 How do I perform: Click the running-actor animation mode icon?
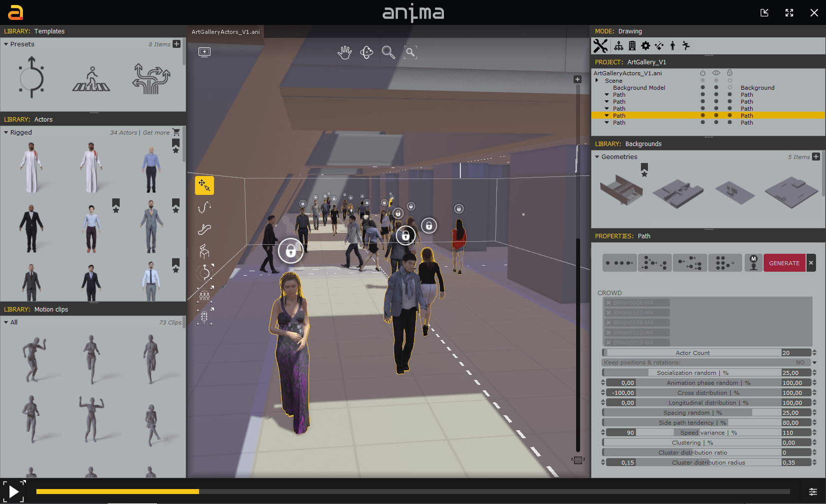pos(686,45)
